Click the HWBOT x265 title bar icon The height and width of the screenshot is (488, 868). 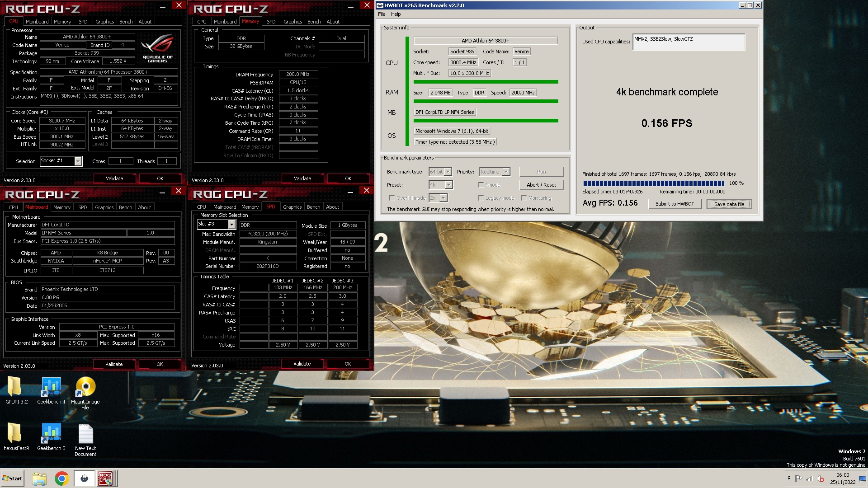[380, 5]
